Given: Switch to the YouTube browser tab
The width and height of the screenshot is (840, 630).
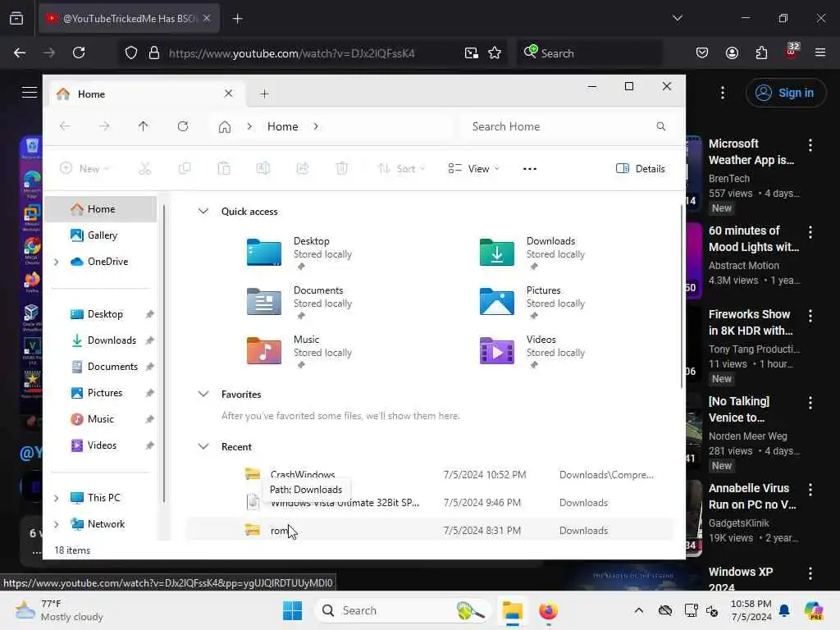Looking at the screenshot, I should coord(129,18).
